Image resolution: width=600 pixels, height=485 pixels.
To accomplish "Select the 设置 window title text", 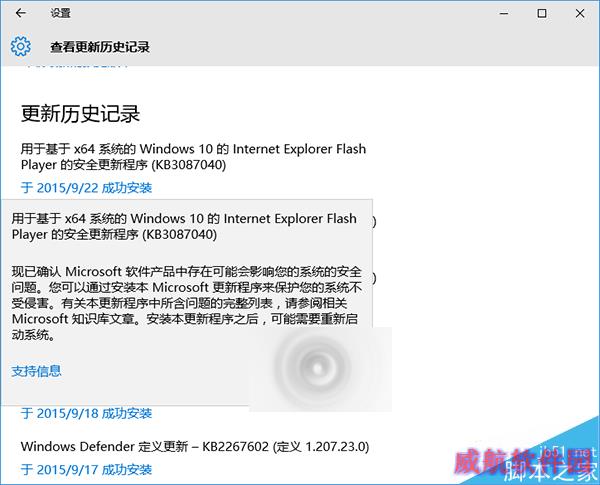I will click(60, 13).
